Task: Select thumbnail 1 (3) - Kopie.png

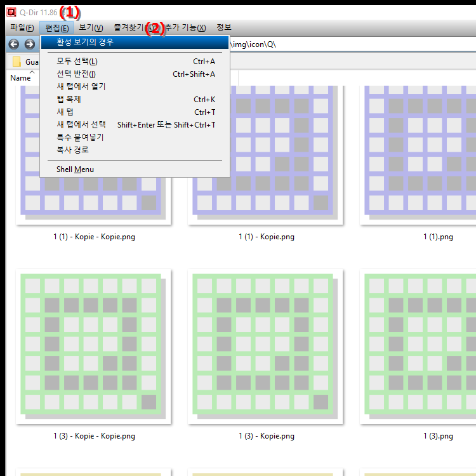Action: tap(265, 347)
